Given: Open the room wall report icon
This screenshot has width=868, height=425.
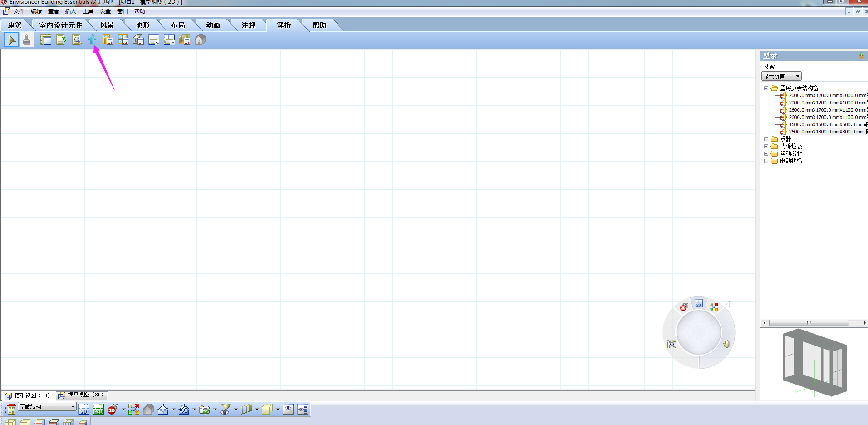Looking at the screenshot, I should [185, 40].
